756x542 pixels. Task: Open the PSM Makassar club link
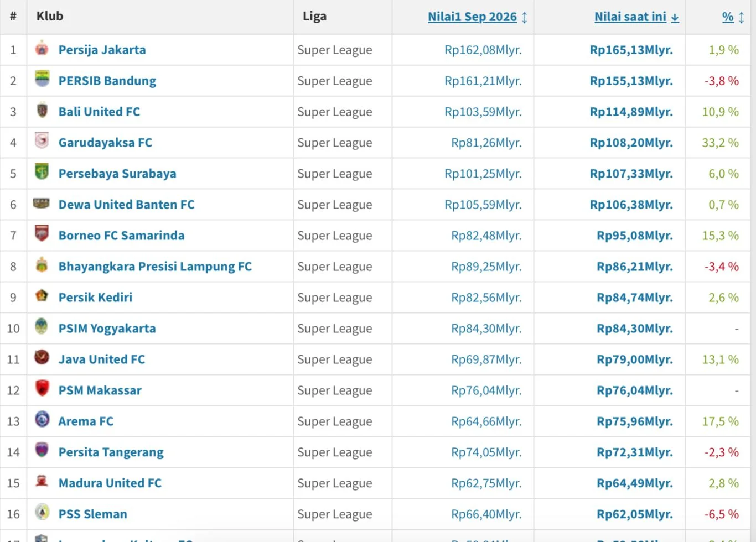[100, 390]
